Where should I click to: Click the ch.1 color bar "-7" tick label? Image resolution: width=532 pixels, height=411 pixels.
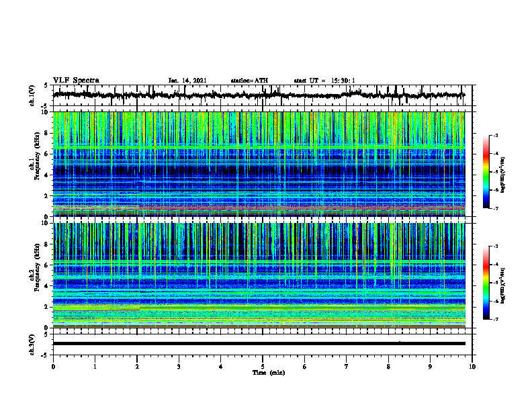point(496,208)
